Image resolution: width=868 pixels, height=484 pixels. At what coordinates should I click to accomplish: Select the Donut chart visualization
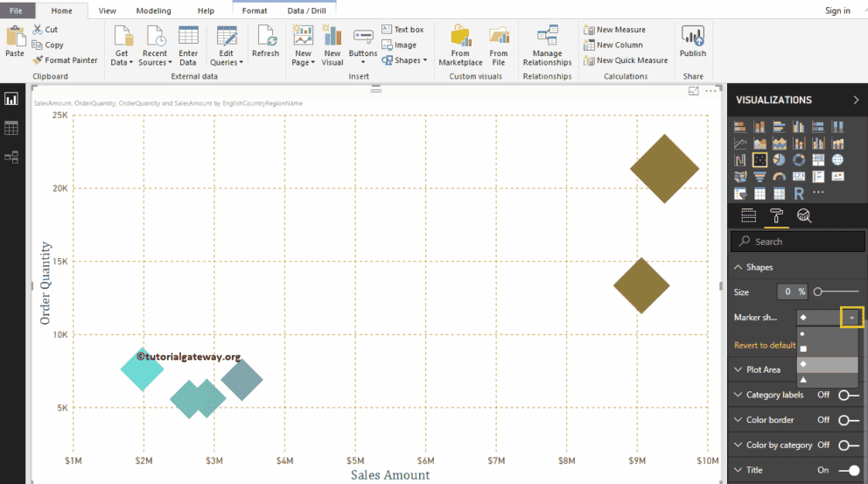coord(798,160)
